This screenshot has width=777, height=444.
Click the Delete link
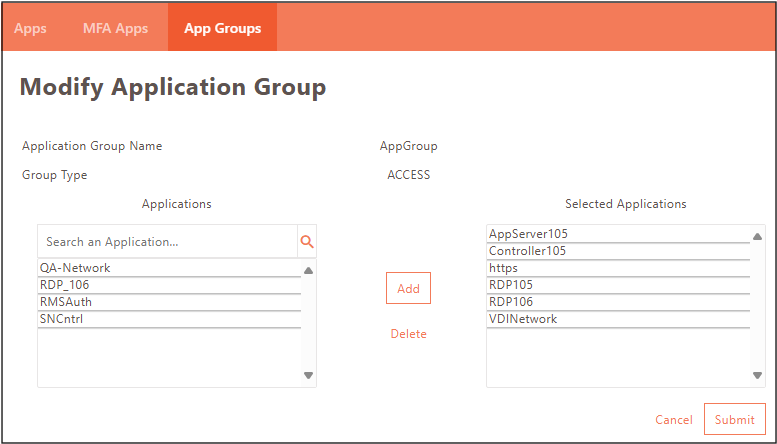click(x=408, y=334)
